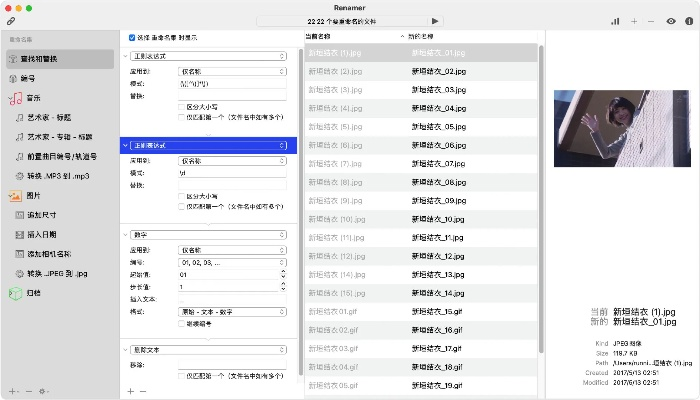Open the 应用到 dropdown in the 数字 step
Viewport: 700px width, 400px height.
232,250
